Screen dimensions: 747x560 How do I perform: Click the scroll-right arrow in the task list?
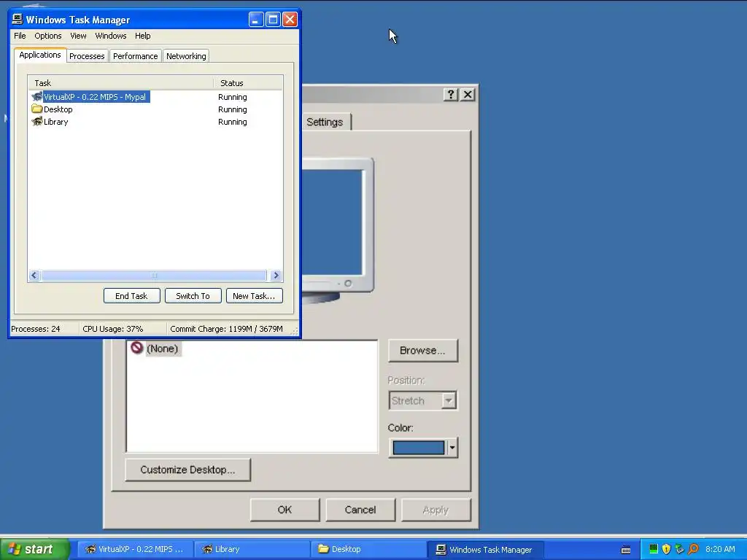[276, 275]
